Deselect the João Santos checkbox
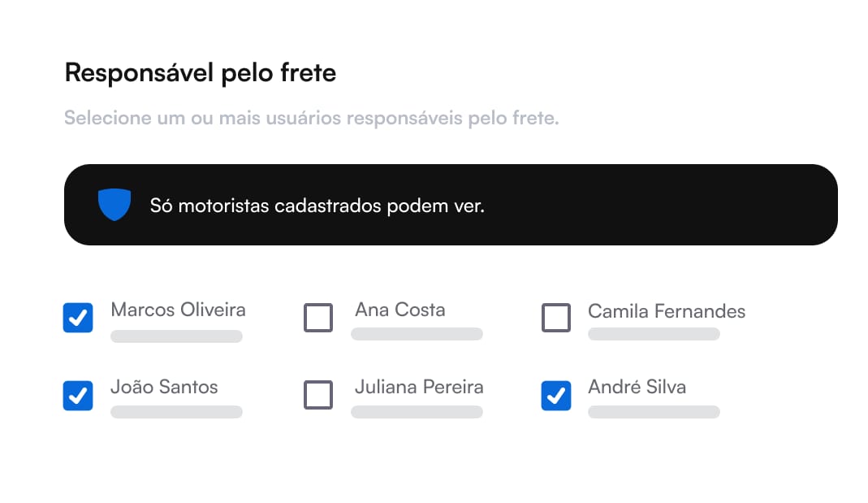Image resolution: width=868 pixels, height=503 pixels. tap(78, 396)
